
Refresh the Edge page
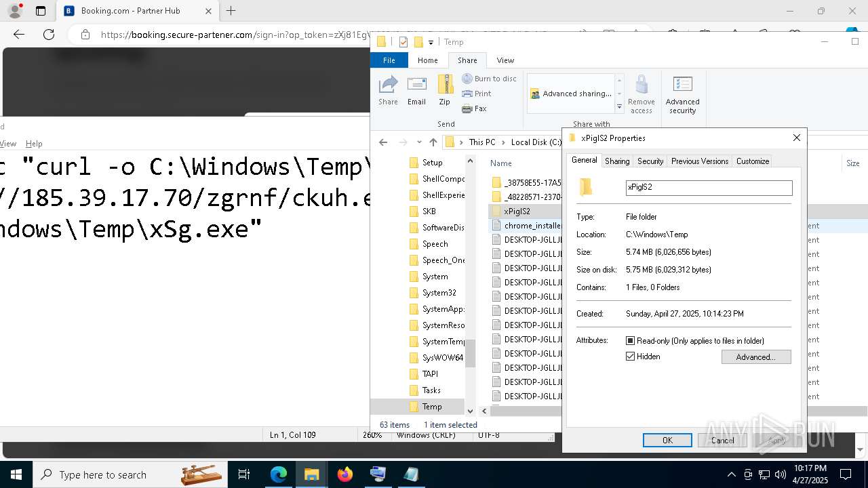[49, 35]
